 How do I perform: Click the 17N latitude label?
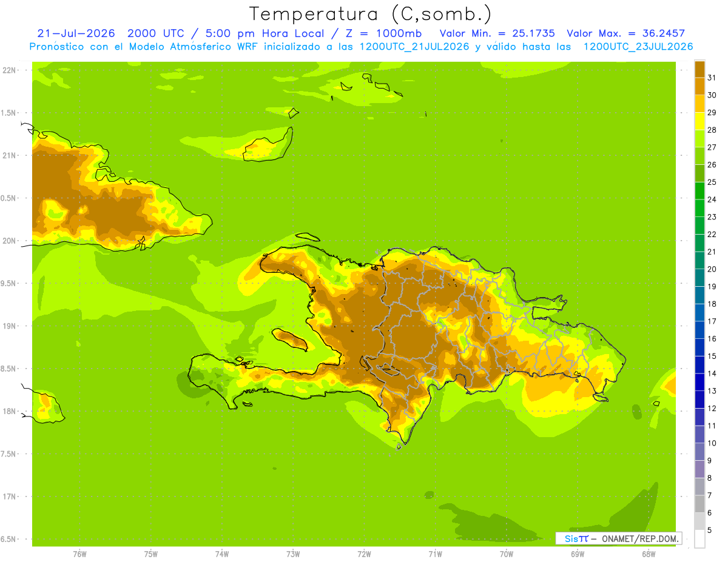click(x=9, y=497)
